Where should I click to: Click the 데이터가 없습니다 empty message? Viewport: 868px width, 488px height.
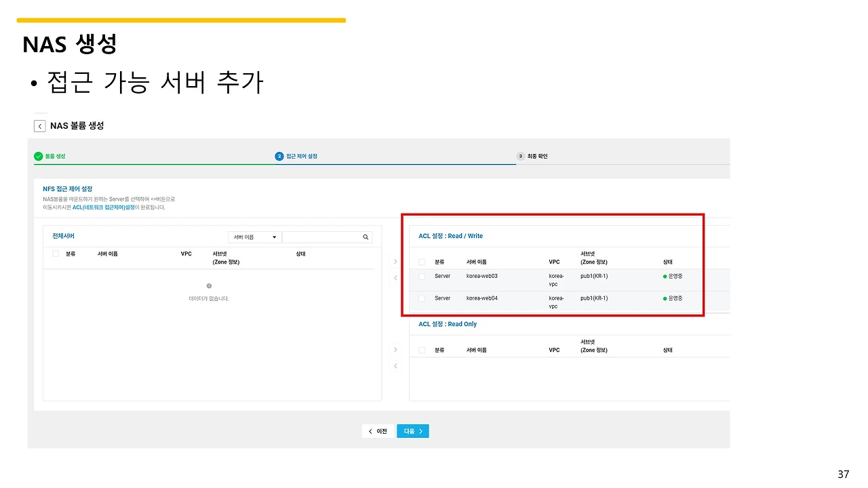click(209, 298)
